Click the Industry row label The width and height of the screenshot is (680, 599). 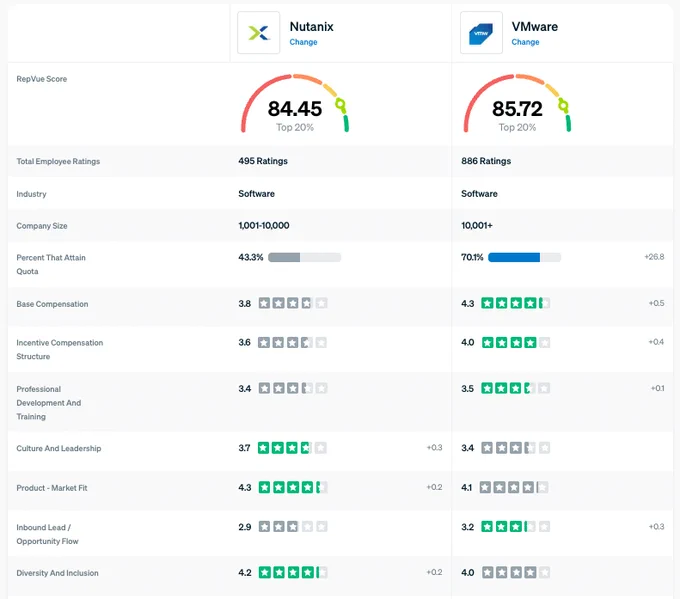(x=31, y=194)
